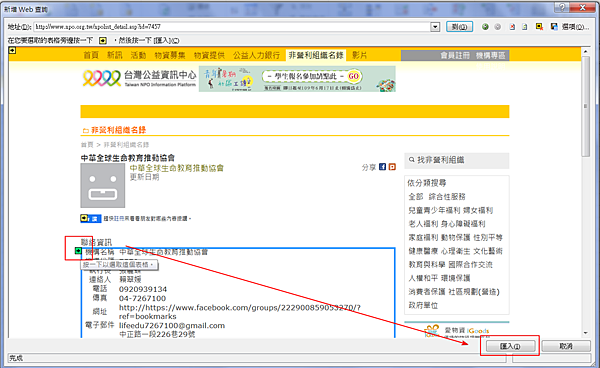Click the grey robot avatar thumbnail
The image size is (600, 368).
(103, 186)
